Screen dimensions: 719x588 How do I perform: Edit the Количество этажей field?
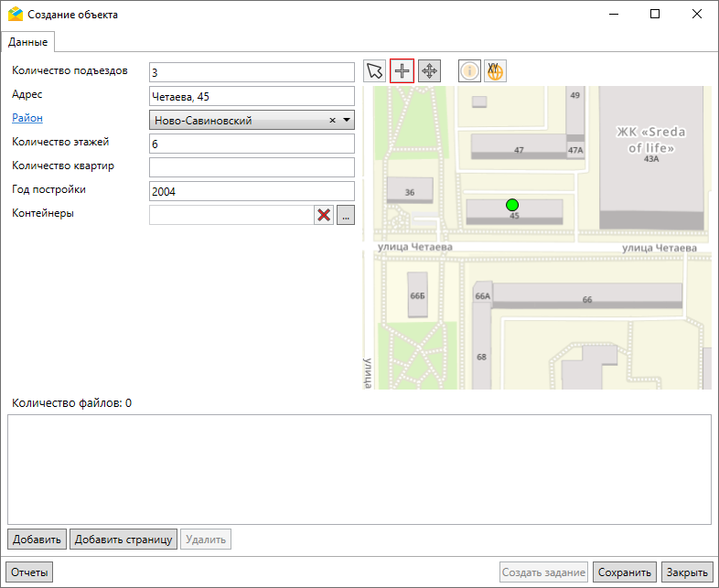[x=252, y=144]
